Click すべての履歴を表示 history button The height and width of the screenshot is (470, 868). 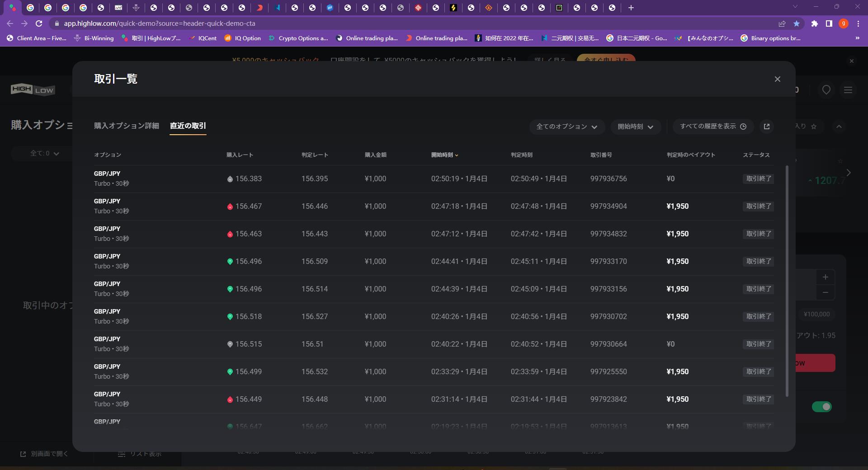(713, 127)
